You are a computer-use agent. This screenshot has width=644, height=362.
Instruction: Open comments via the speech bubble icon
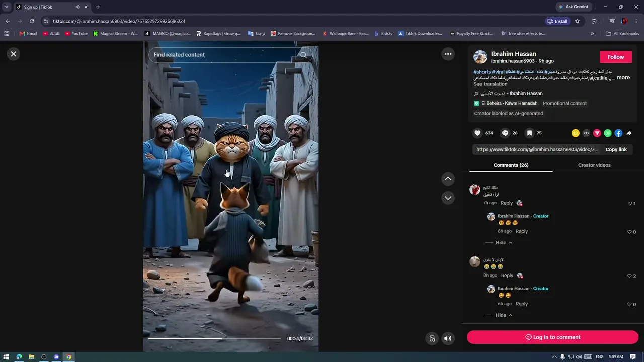[x=505, y=133]
